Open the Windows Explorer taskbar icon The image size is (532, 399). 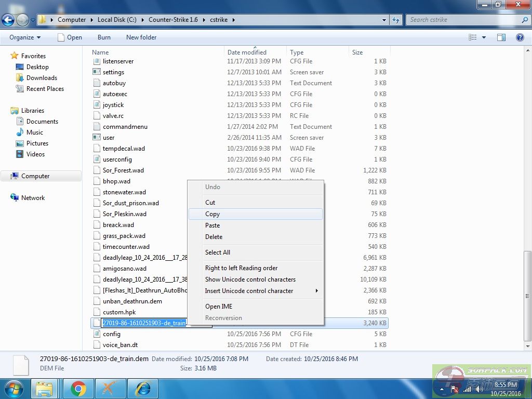(44, 389)
